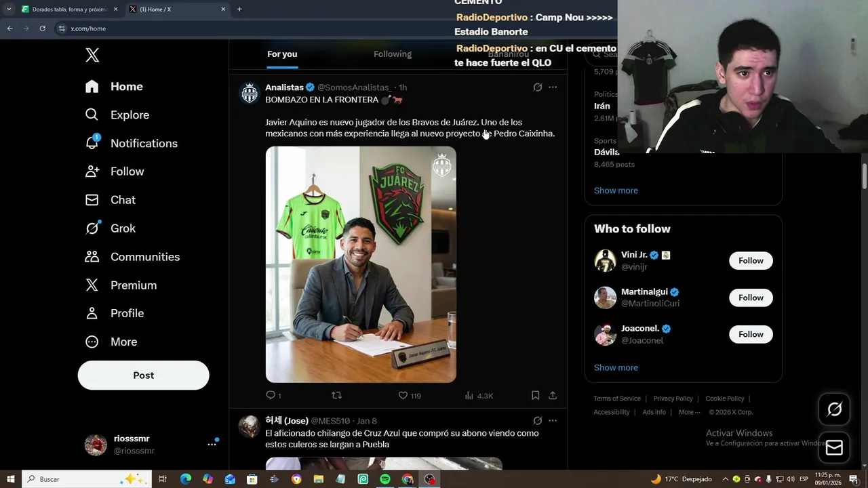The image size is (868, 488).
Task: Reload the page
Action: pos(42,28)
